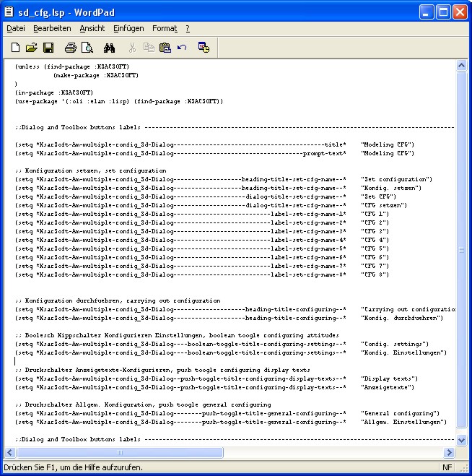The image size is (472, 476).
Task: Open the Ansicht menu
Action: [92, 28]
